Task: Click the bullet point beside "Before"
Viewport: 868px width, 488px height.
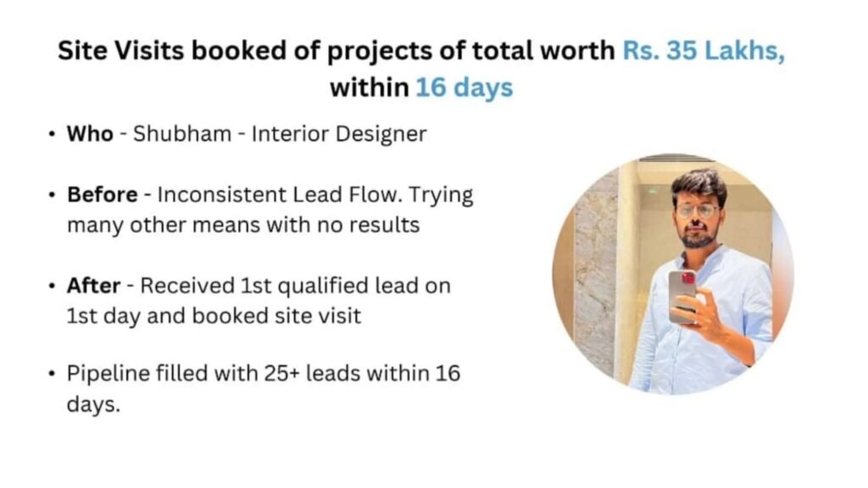Action: [x=53, y=195]
